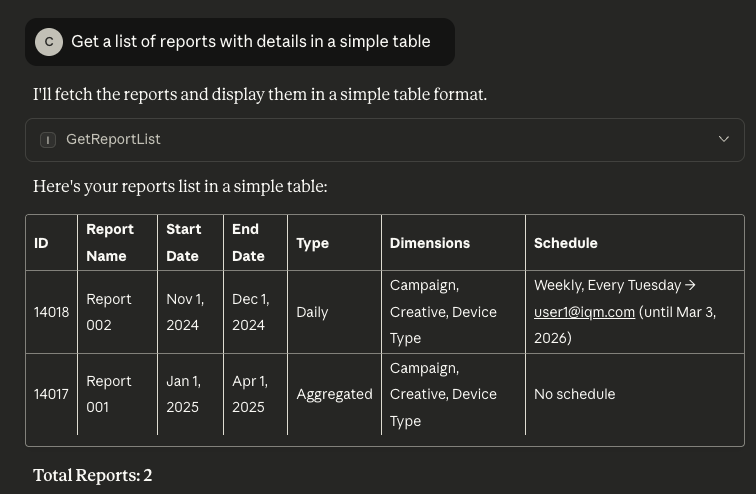Click the Jan 1, 2025 start date
Image resolution: width=756 pixels, height=494 pixels.
190,394
